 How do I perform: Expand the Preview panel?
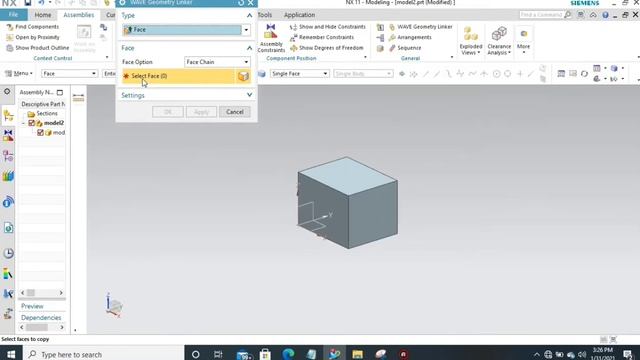pos(32,306)
